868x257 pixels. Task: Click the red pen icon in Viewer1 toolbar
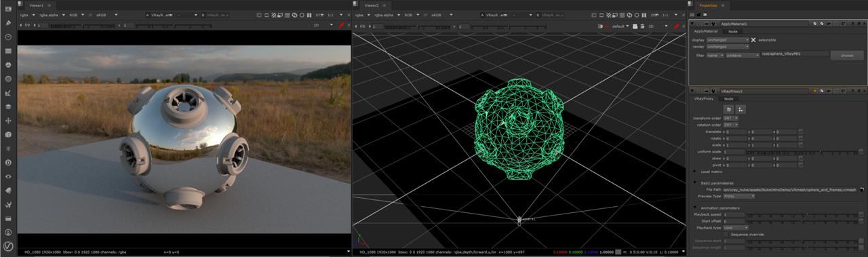point(342,25)
